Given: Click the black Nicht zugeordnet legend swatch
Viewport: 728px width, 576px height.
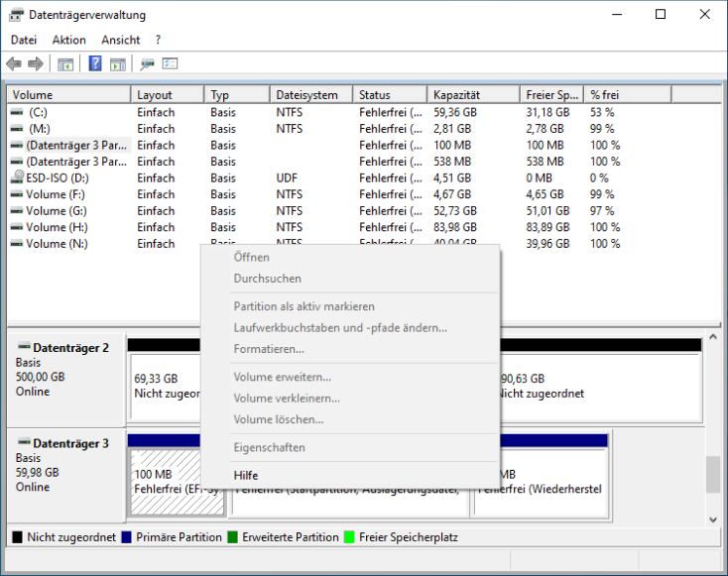Looking at the screenshot, I should click(17, 537).
